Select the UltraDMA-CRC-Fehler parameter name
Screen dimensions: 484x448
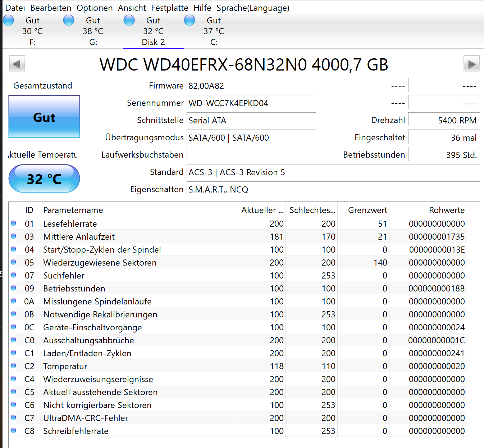coord(86,418)
